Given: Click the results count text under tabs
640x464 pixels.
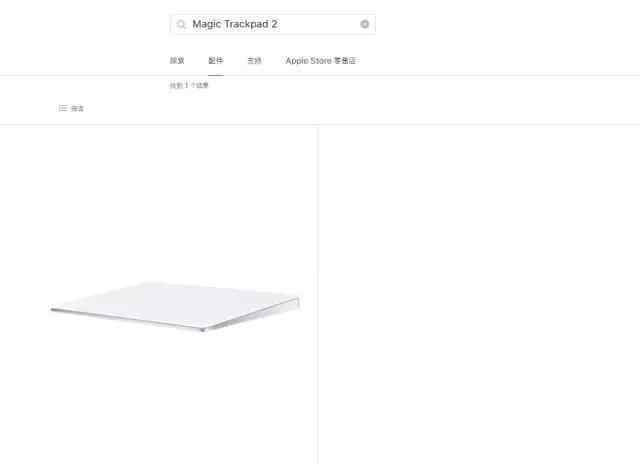Looking at the screenshot, I should point(189,85).
